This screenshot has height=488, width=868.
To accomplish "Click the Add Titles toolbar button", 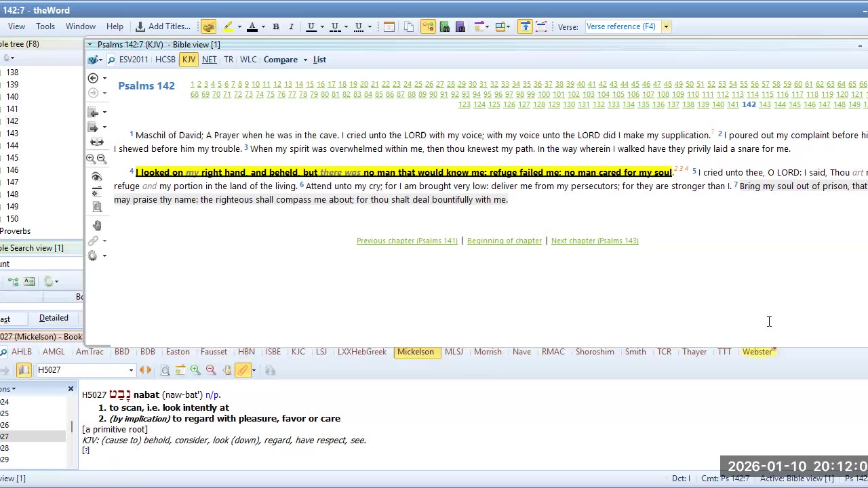I will 163,26.
